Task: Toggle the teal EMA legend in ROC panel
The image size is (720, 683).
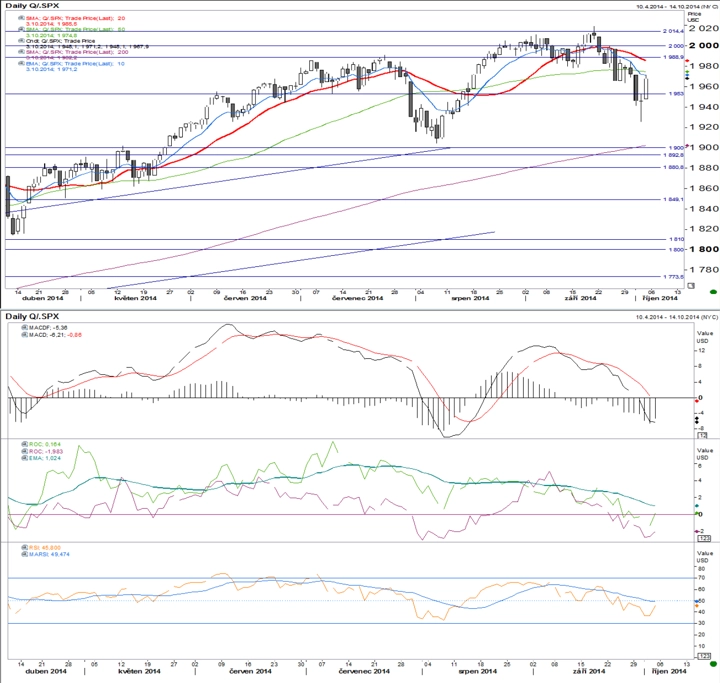Action: [x=24, y=458]
